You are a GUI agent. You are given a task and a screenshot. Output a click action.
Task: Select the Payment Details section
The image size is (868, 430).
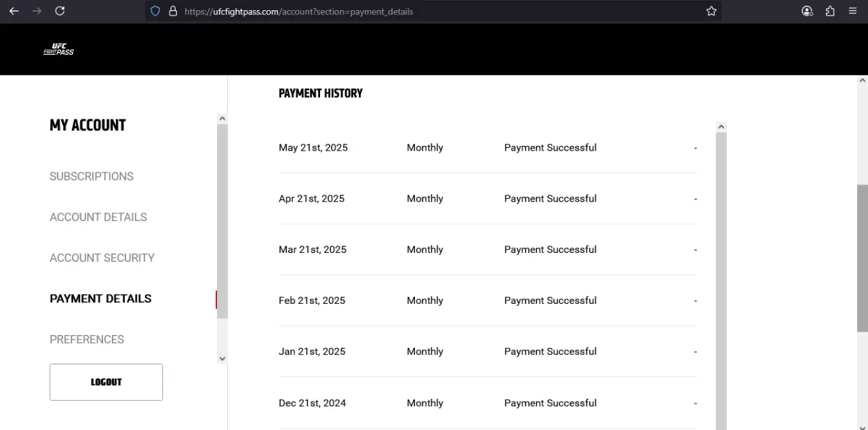[100, 298]
